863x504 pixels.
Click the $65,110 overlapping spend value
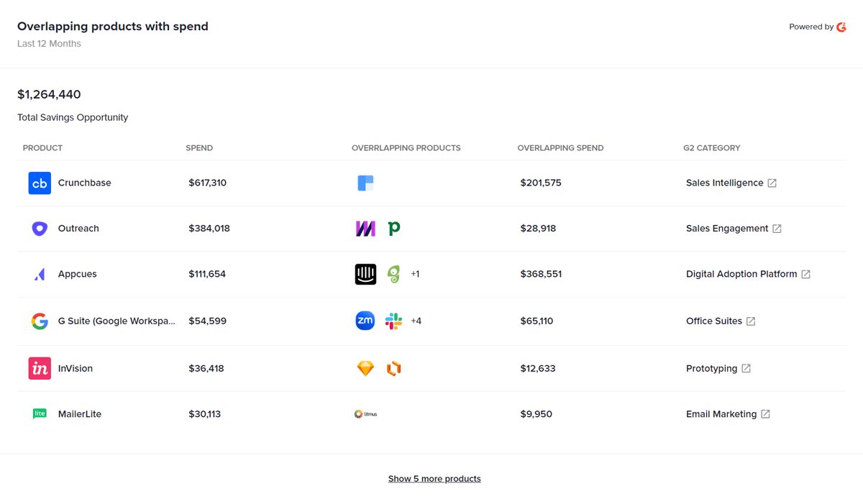pyautogui.click(x=536, y=321)
